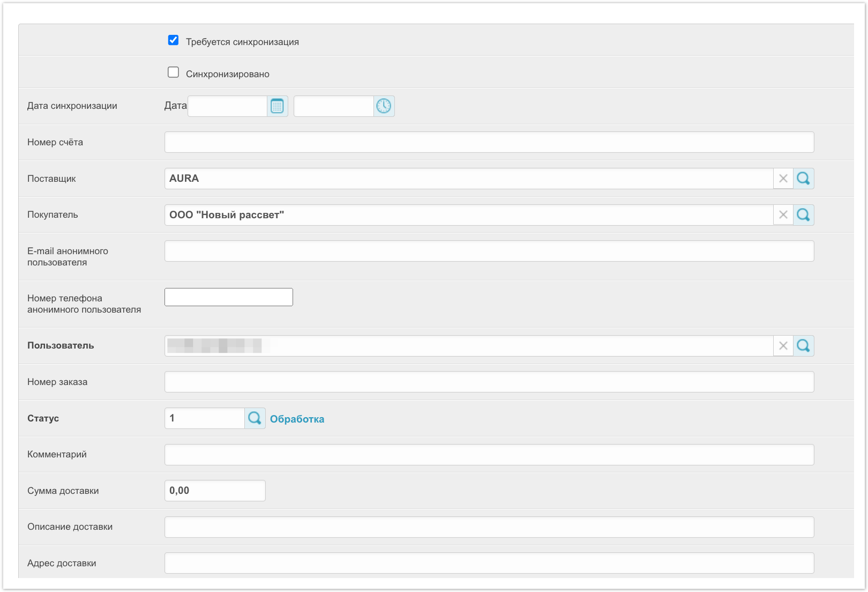
Task: Click the anonymous phone number field
Action: click(228, 297)
